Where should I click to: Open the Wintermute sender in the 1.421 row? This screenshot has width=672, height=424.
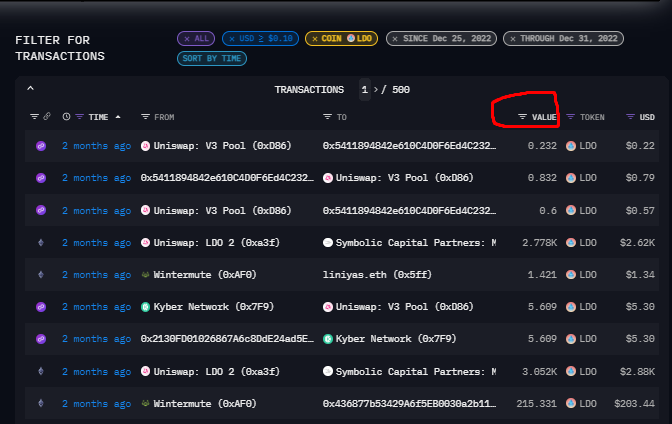click(x=205, y=275)
